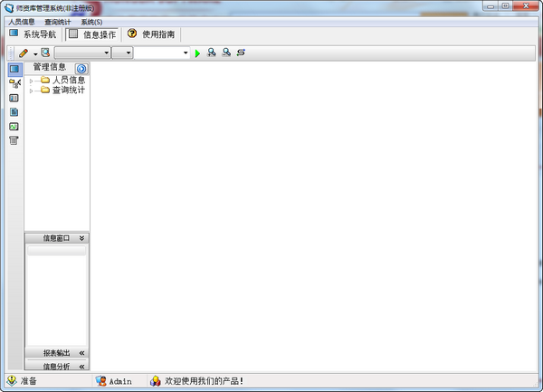
Task: Click the toolbar drag handle grip
Action: pyautogui.click(x=11, y=53)
